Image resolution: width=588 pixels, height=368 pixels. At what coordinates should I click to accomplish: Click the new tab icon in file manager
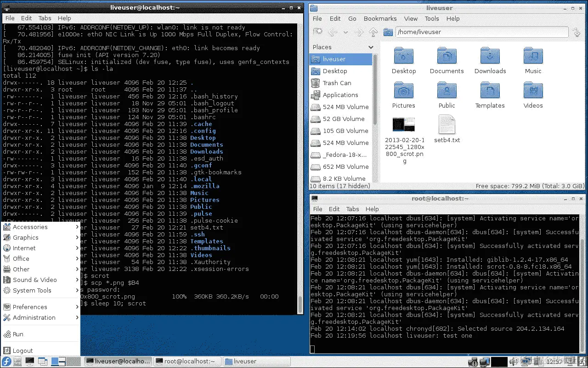click(317, 32)
